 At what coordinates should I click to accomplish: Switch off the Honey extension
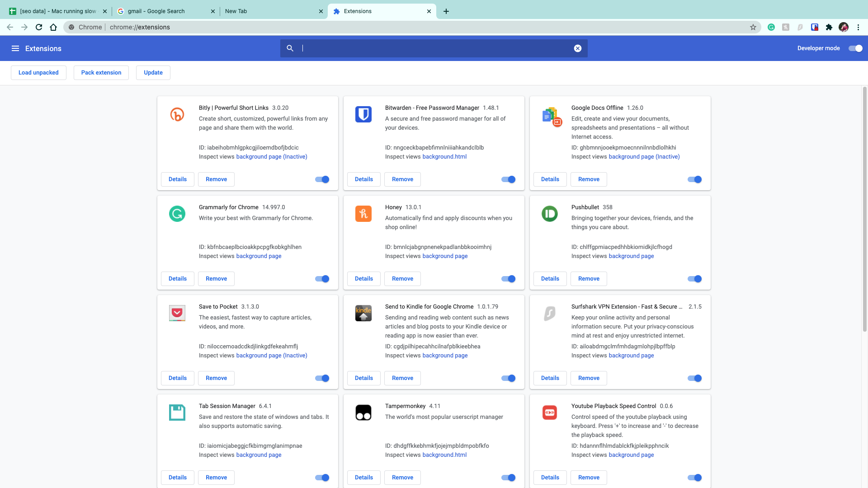pyautogui.click(x=509, y=279)
